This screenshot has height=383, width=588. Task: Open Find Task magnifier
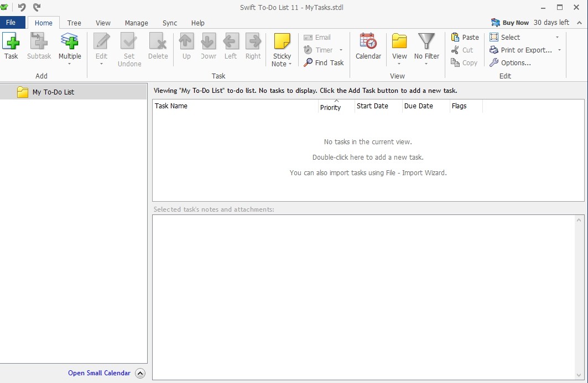point(308,62)
